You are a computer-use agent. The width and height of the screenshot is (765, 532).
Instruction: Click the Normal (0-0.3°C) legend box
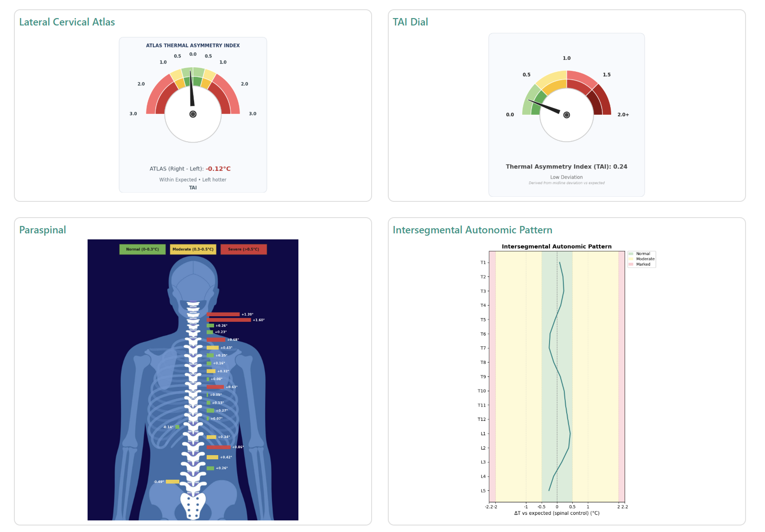tap(142, 249)
